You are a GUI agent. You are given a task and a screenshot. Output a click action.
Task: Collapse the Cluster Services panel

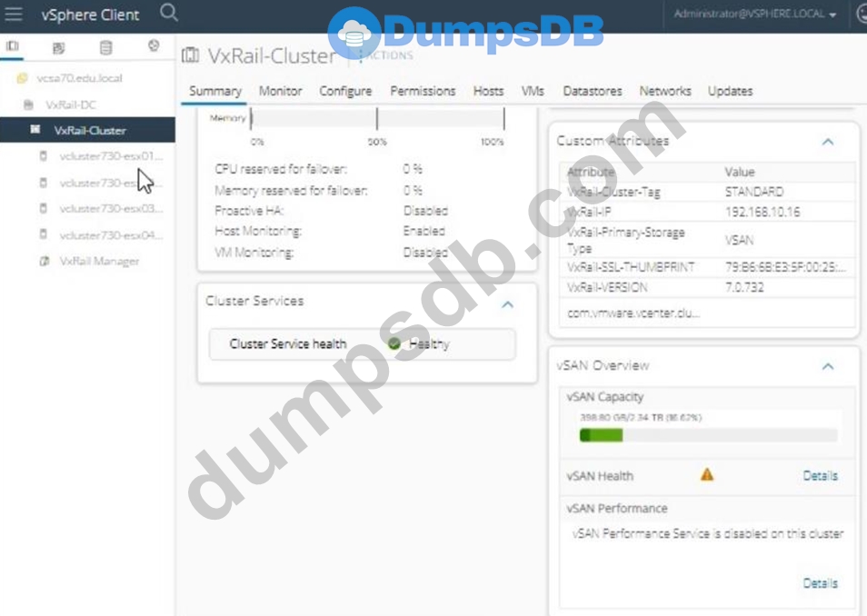[x=507, y=304]
